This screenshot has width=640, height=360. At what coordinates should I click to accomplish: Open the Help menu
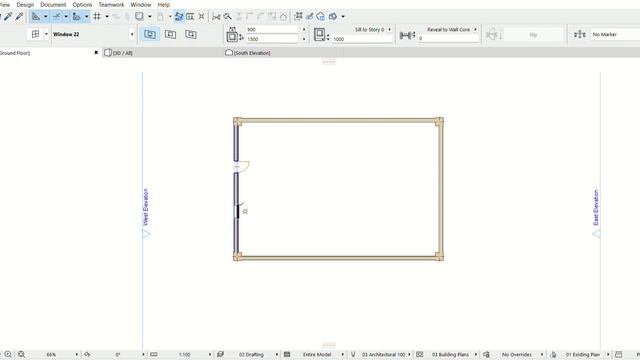(x=164, y=5)
